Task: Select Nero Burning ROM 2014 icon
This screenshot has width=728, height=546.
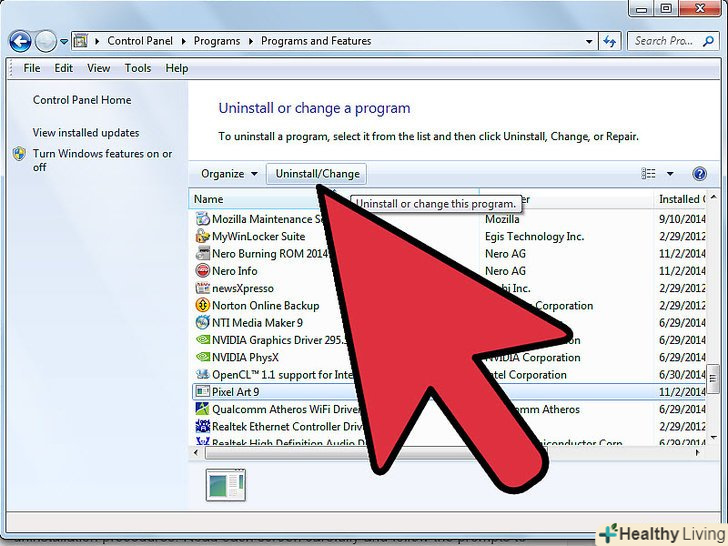Action: pos(202,253)
